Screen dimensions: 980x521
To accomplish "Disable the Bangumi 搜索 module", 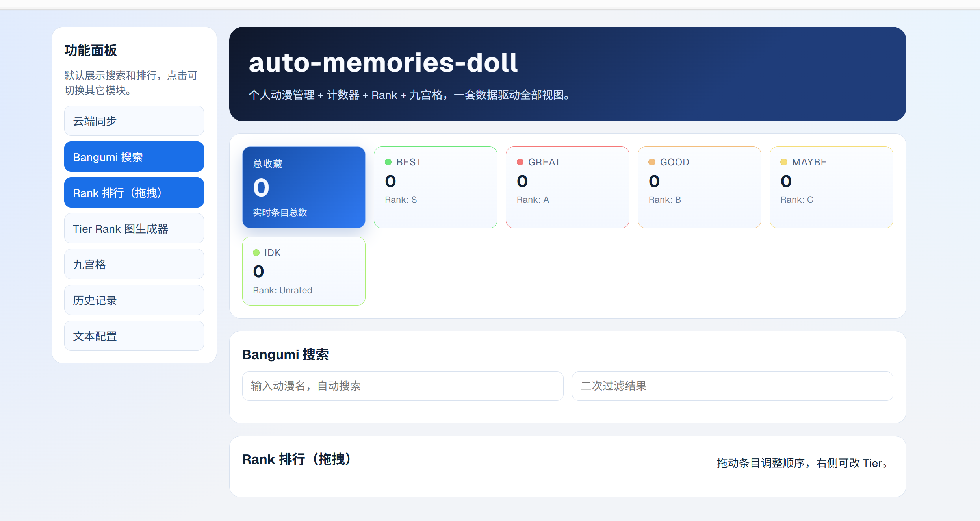I will click(134, 156).
